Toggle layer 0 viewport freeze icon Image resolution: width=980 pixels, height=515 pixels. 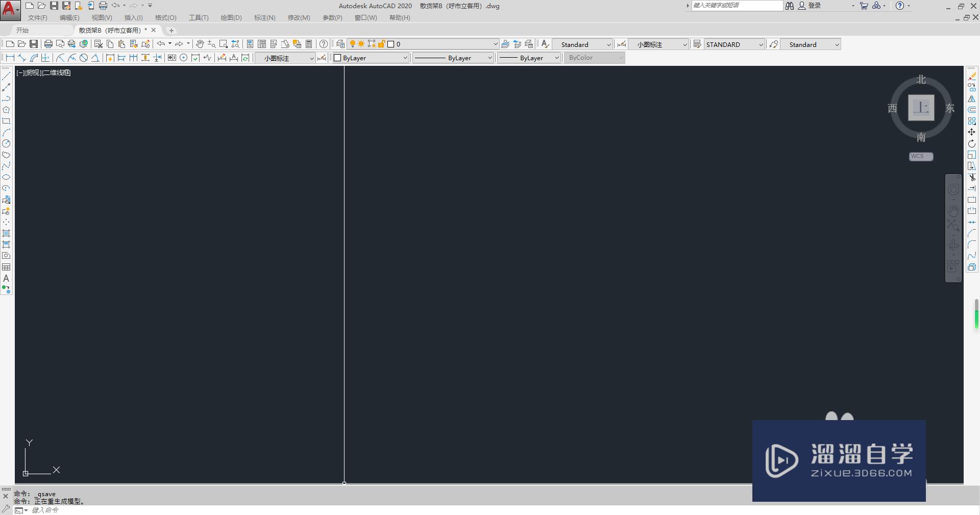(372, 44)
